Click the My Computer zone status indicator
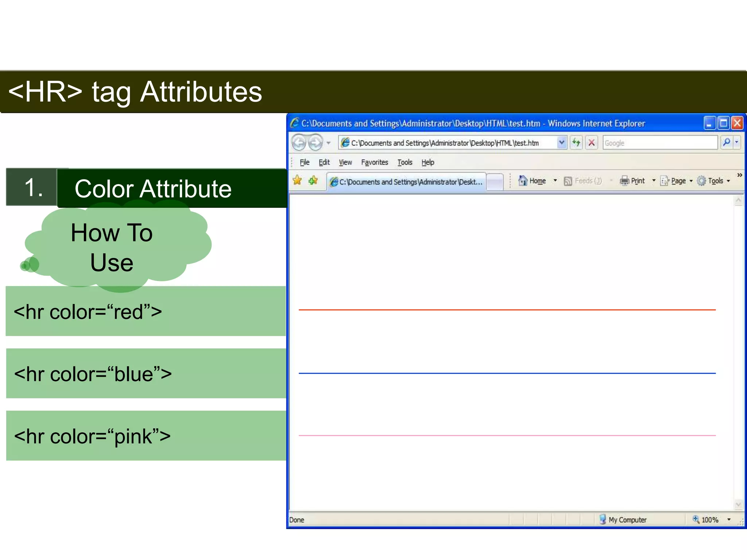 click(x=623, y=520)
